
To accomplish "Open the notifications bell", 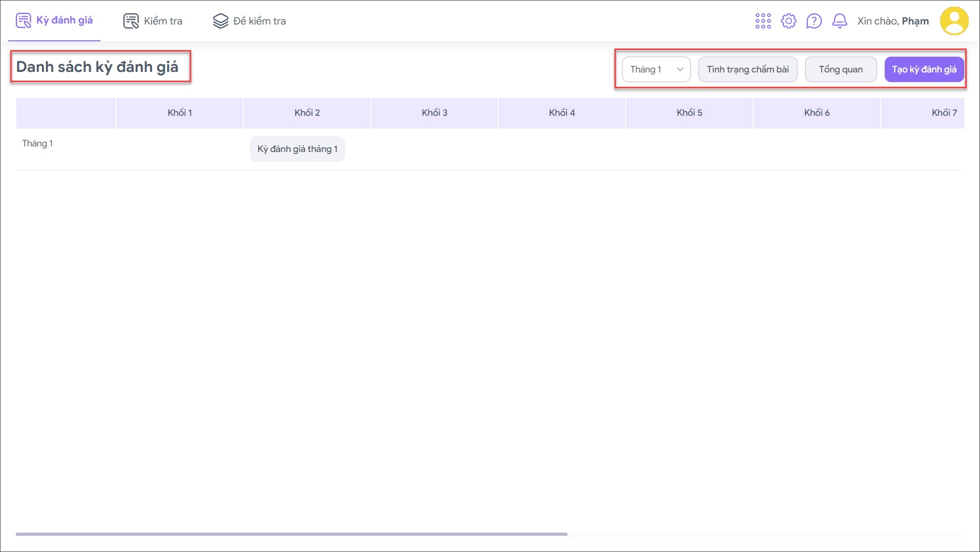I will [839, 21].
